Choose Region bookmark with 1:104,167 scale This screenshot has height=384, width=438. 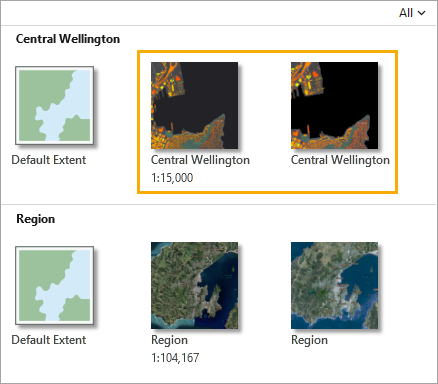pos(194,285)
